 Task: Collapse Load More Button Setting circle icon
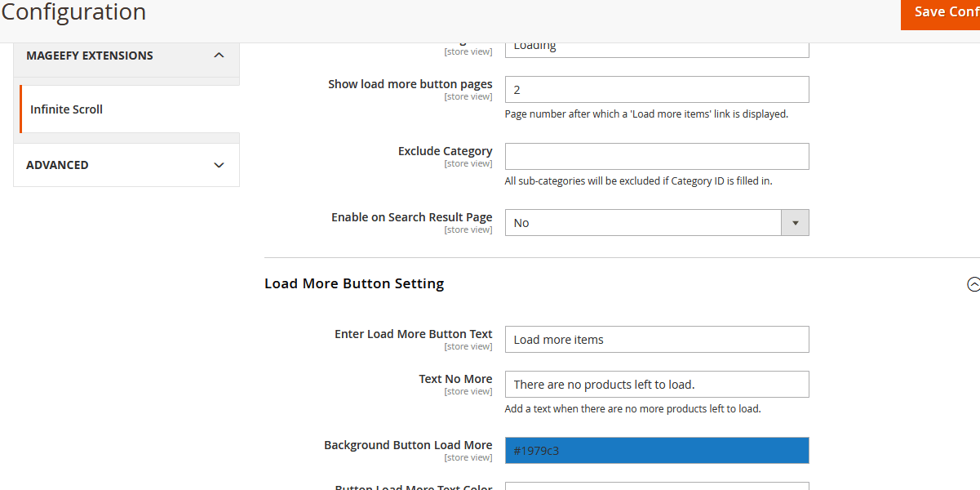pos(973,284)
